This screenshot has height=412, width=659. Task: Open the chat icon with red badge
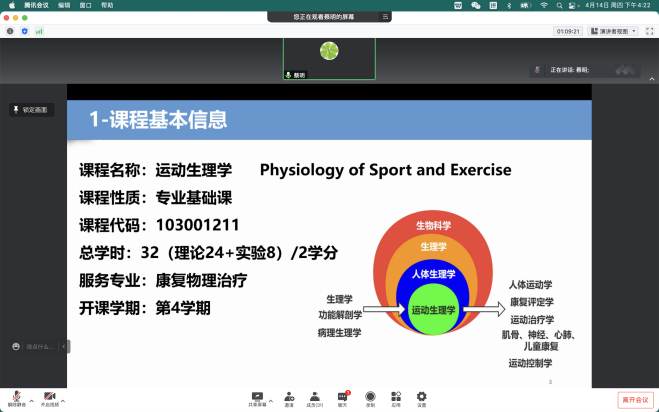pos(342,397)
